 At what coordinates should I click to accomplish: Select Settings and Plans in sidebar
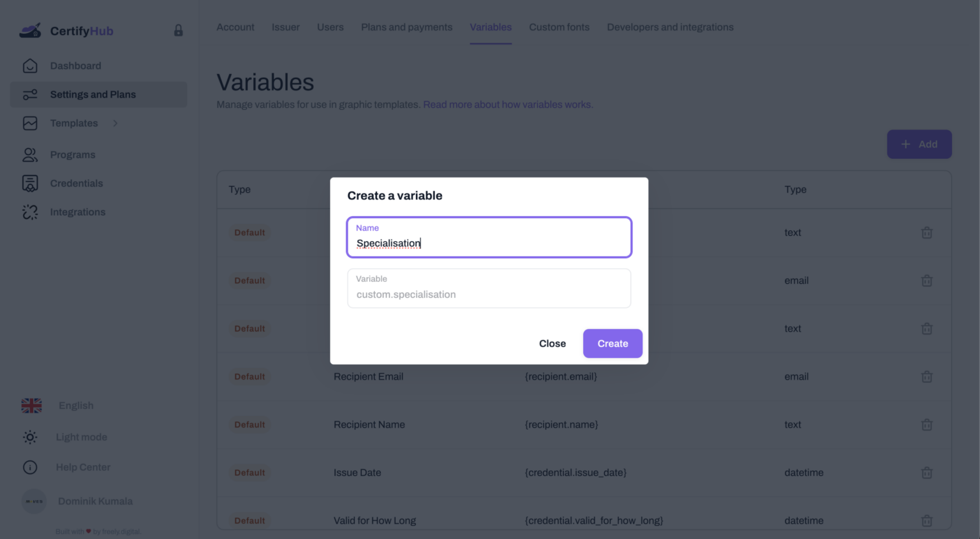coord(93,94)
